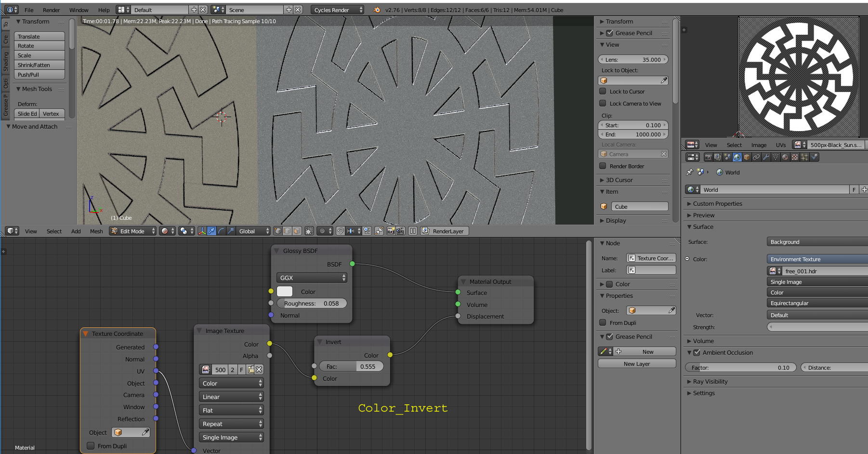
Task: Open the Mesh Data properties tab
Action: coord(776,157)
